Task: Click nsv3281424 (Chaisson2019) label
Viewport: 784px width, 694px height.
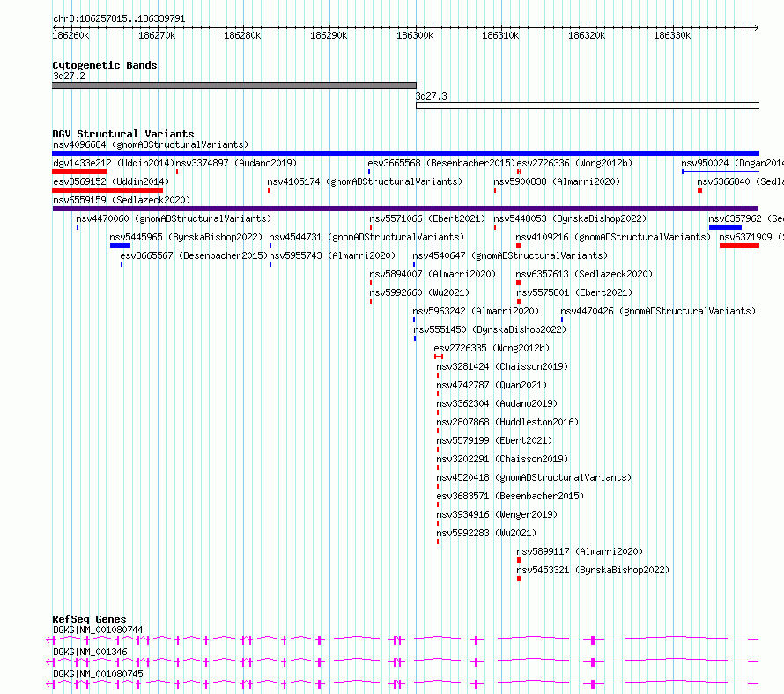Action: coord(502,367)
